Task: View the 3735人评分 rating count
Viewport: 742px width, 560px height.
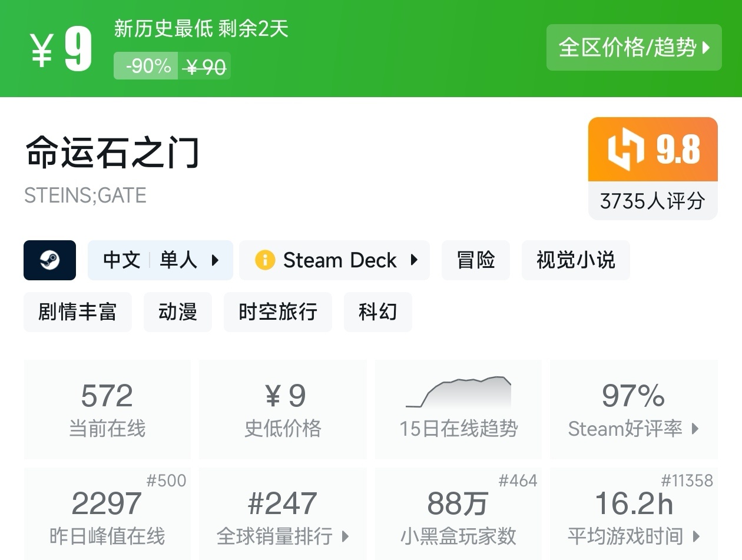Action: [653, 201]
